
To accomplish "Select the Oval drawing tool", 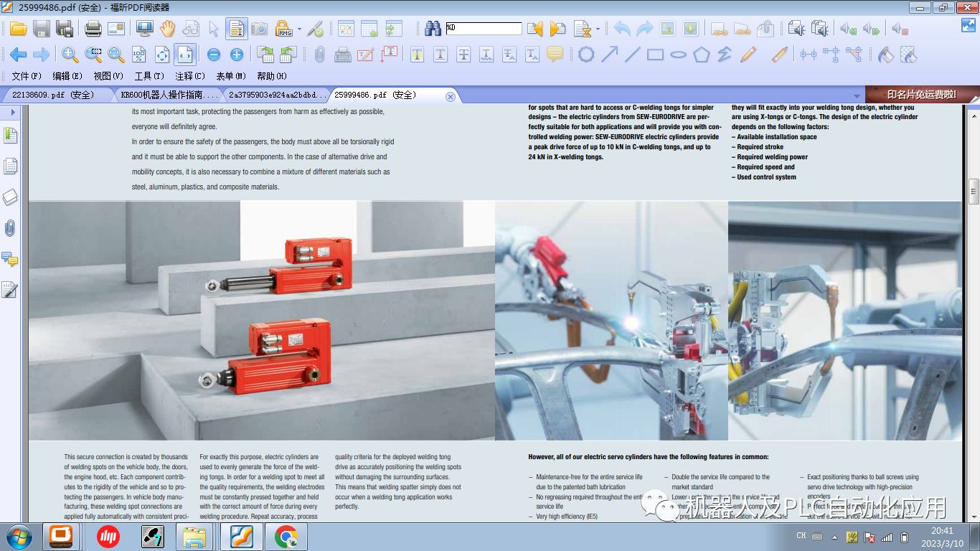I will point(678,54).
